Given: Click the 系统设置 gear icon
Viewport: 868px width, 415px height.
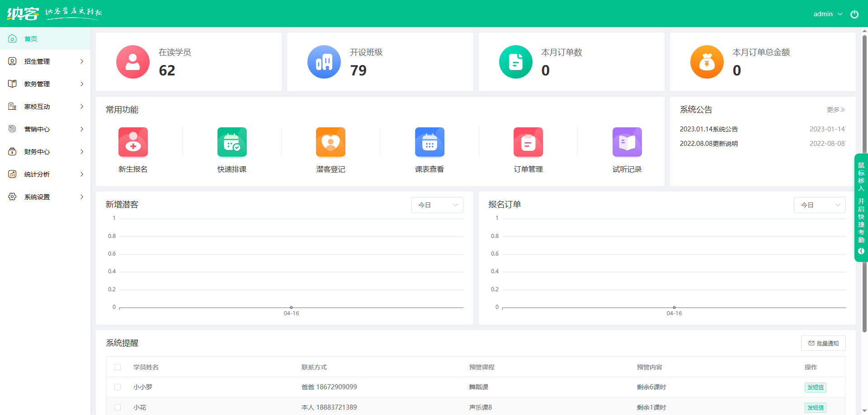Looking at the screenshot, I should click(12, 197).
